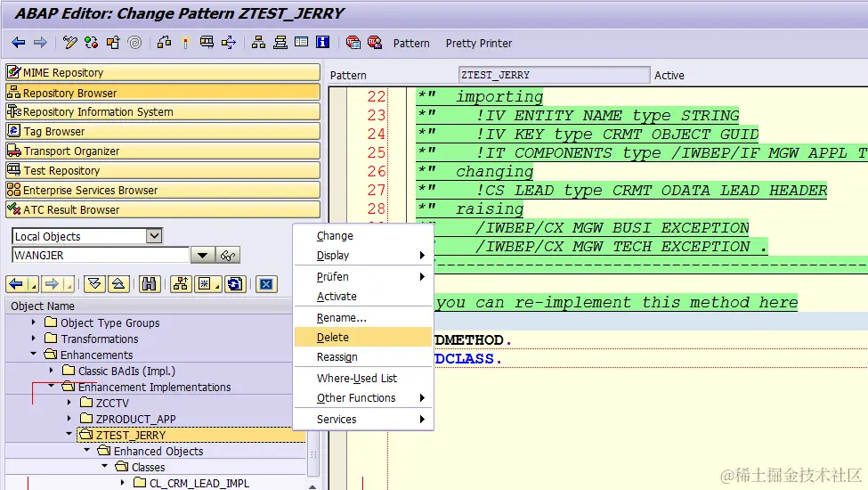
Task: Open the Test Repository
Action: pos(163,170)
